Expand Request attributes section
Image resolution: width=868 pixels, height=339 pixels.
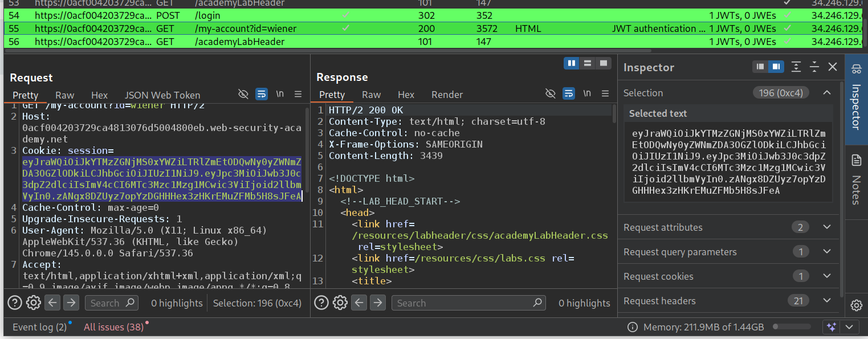coord(827,227)
